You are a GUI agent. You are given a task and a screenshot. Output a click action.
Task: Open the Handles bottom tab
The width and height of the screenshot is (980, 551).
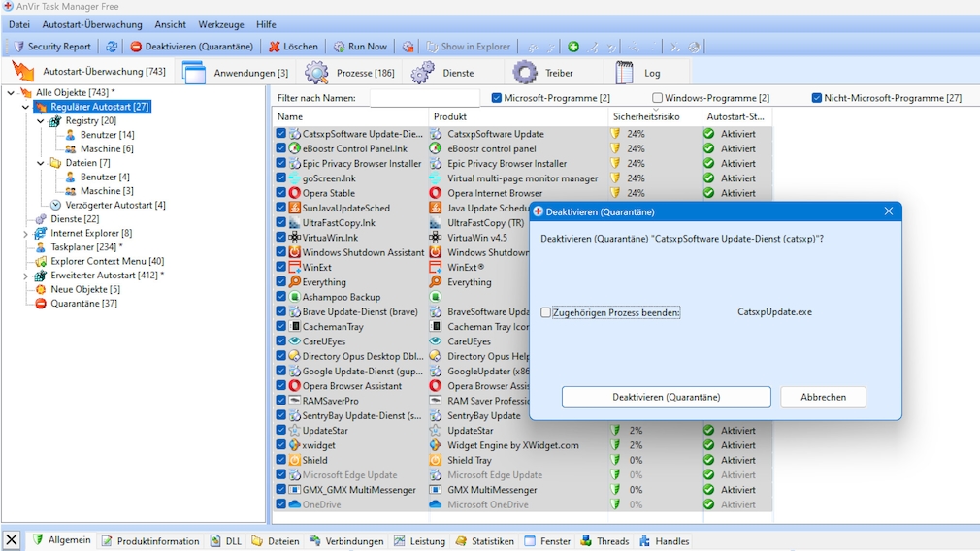pos(664,541)
